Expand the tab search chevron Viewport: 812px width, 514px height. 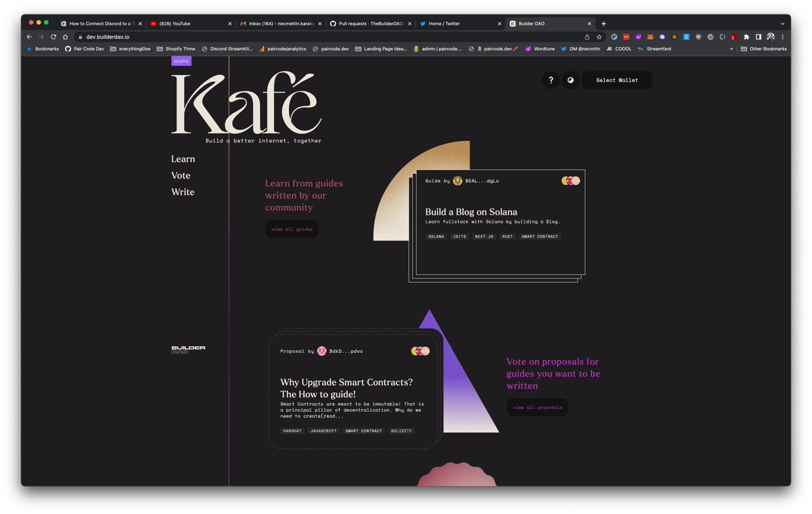click(783, 24)
